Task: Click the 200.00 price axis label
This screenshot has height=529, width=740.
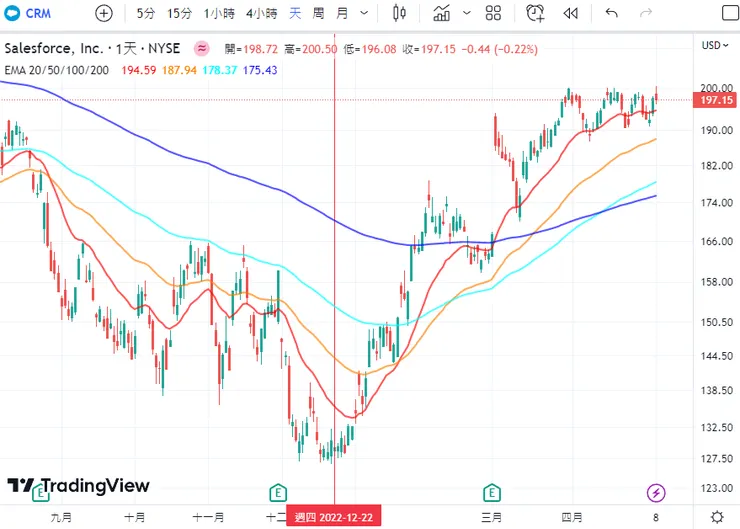Action: pos(716,88)
